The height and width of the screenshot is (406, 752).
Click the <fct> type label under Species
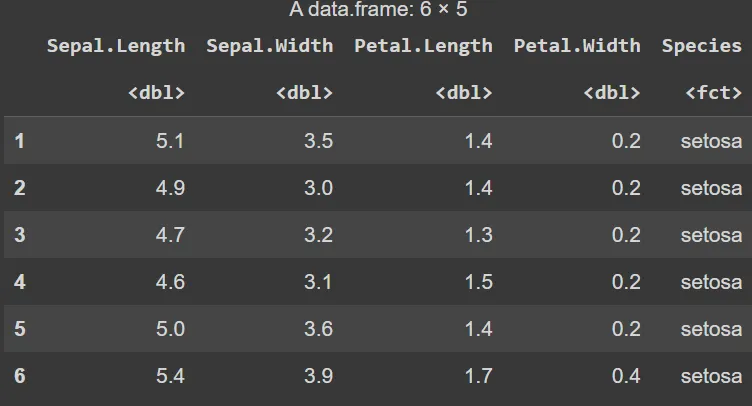714,93
